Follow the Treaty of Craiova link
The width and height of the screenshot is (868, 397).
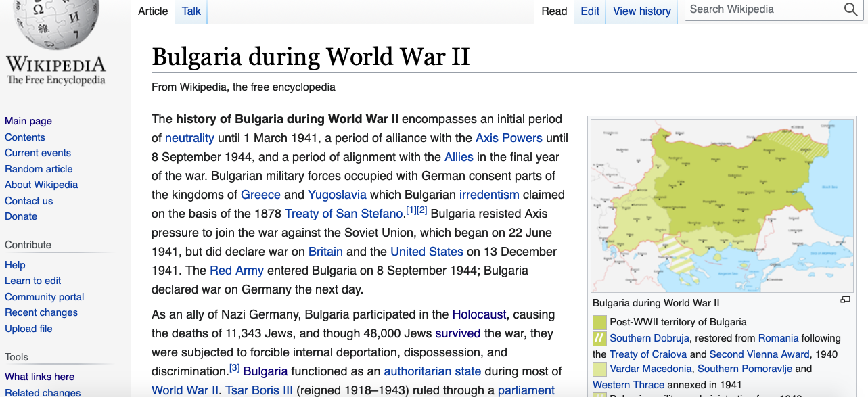click(648, 354)
